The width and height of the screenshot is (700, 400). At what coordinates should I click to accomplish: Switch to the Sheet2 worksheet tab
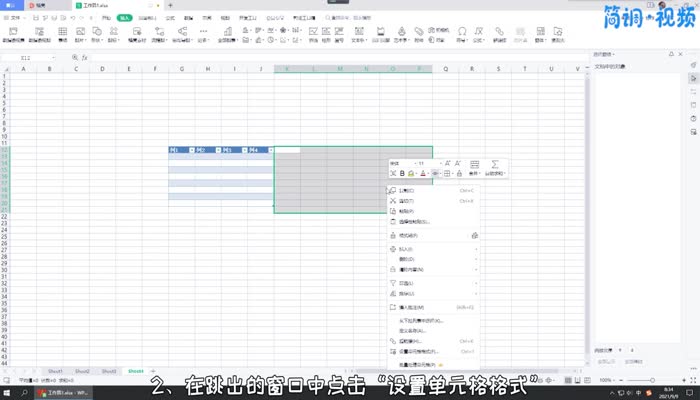pyautogui.click(x=82, y=370)
